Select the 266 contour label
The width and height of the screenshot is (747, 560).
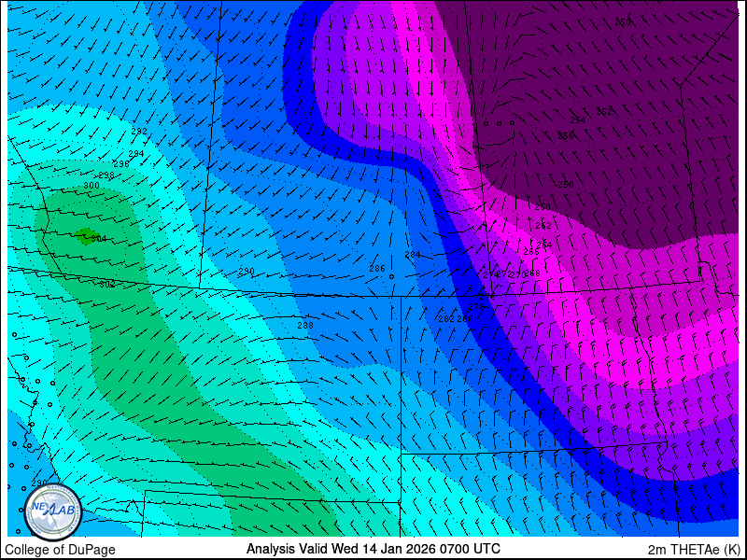[x=531, y=252]
